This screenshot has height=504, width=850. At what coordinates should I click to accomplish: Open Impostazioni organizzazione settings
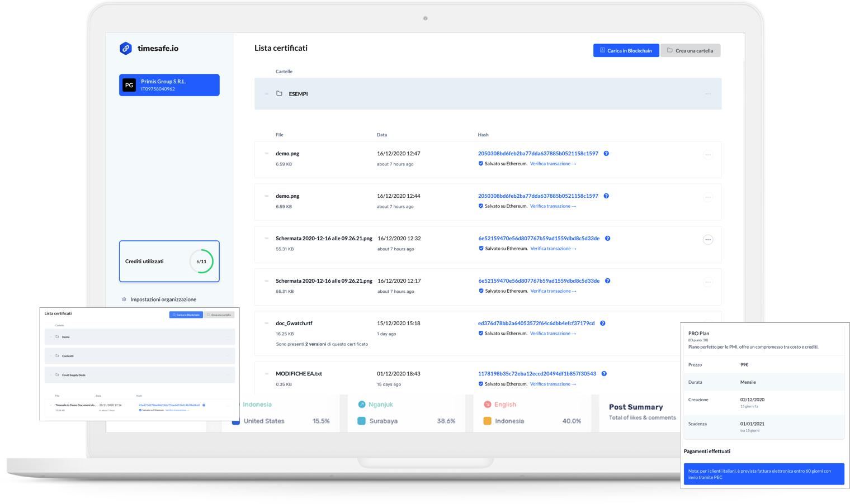[163, 299]
